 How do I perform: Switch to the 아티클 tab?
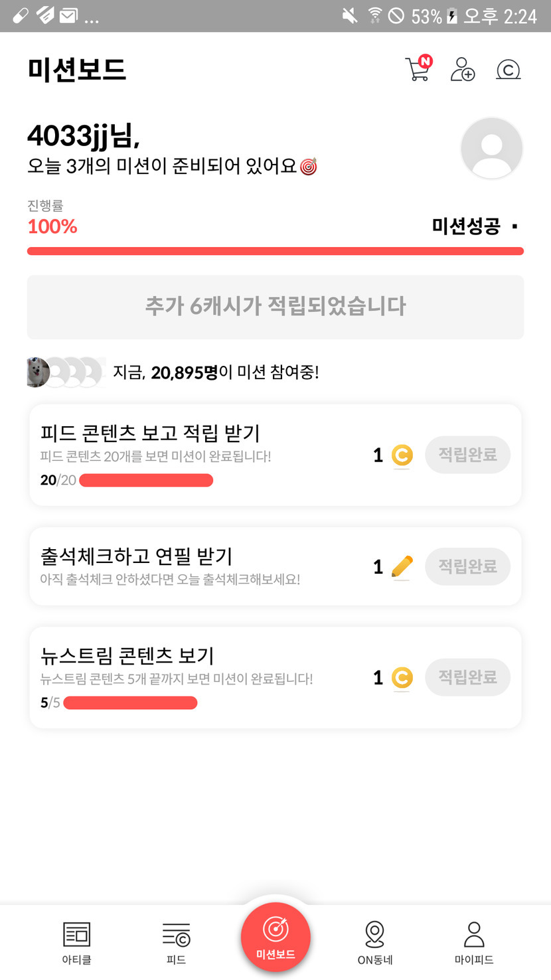(76, 942)
